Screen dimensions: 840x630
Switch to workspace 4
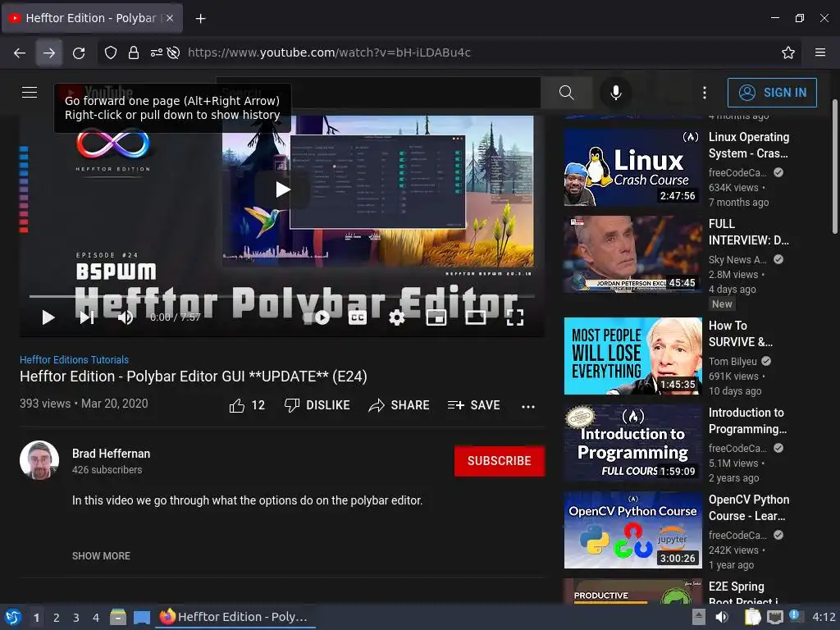[x=96, y=618]
